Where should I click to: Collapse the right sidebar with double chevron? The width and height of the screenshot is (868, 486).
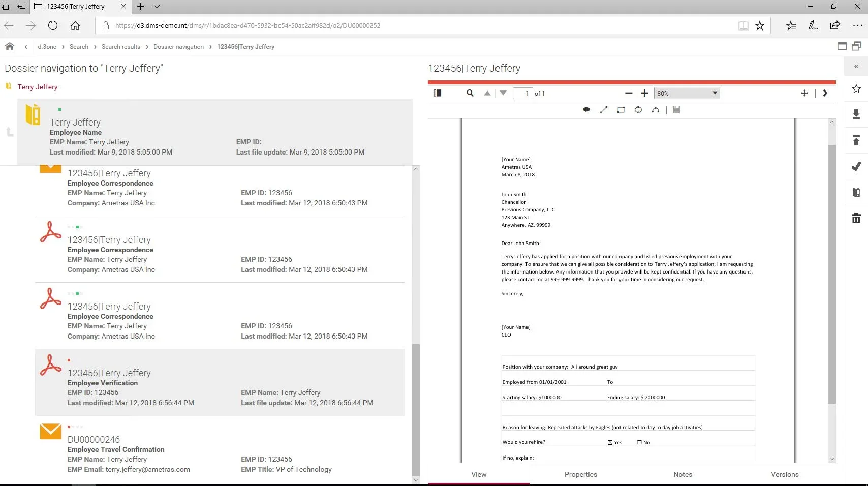[x=856, y=67]
